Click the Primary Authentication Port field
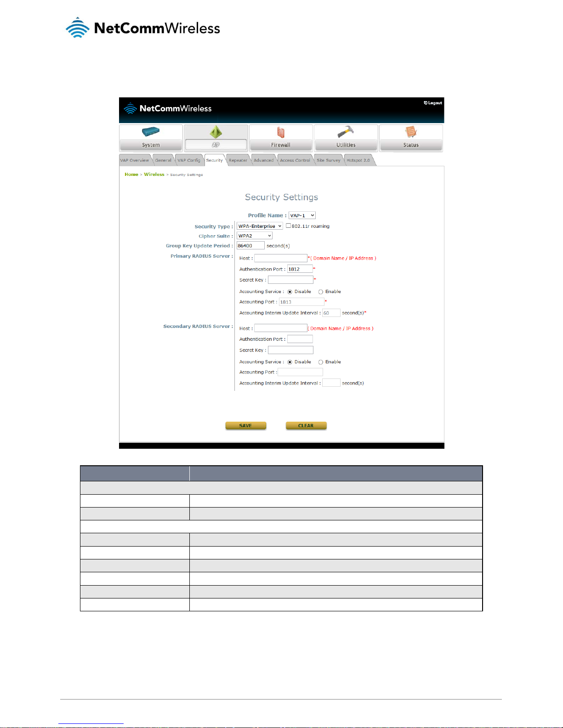 pos(300,269)
